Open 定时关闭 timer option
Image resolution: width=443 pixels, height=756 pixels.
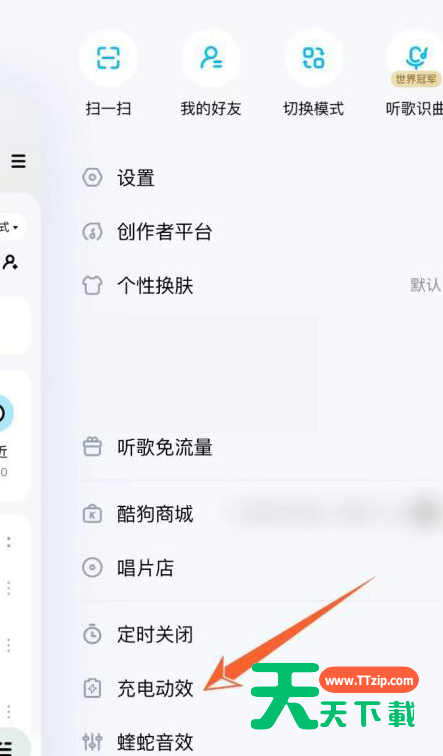coord(261,634)
